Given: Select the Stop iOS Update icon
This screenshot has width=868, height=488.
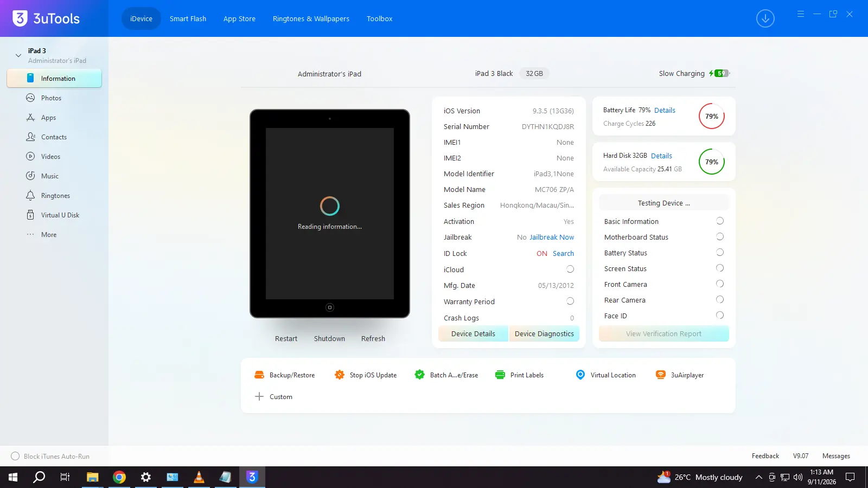Looking at the screenshot, I should 340,375.
